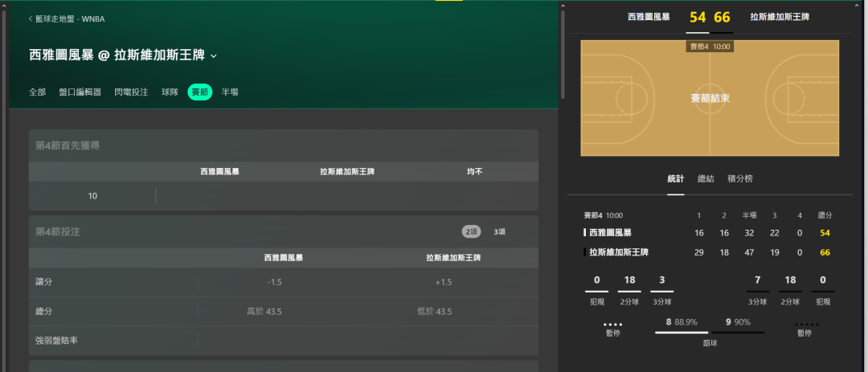Viewport: 868px width, 372px height.
Task: Click the 均不 column header
Action: [x=474, y=172]
